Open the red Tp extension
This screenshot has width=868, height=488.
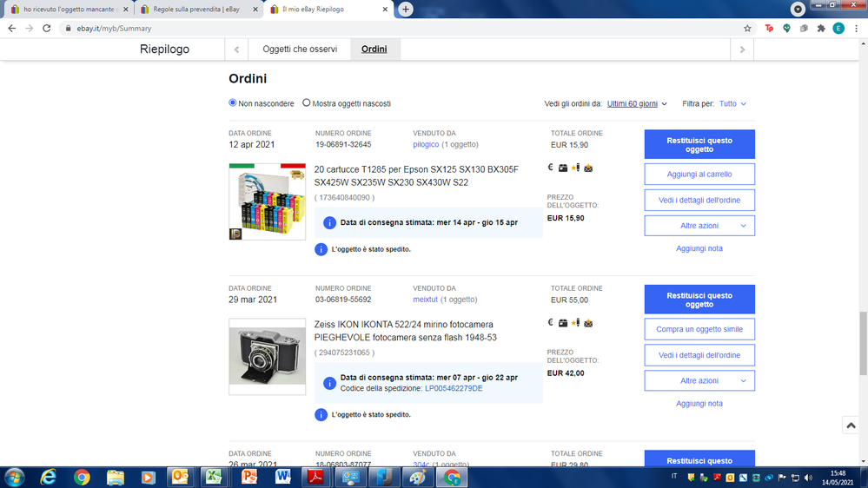(x=769, y=28)
